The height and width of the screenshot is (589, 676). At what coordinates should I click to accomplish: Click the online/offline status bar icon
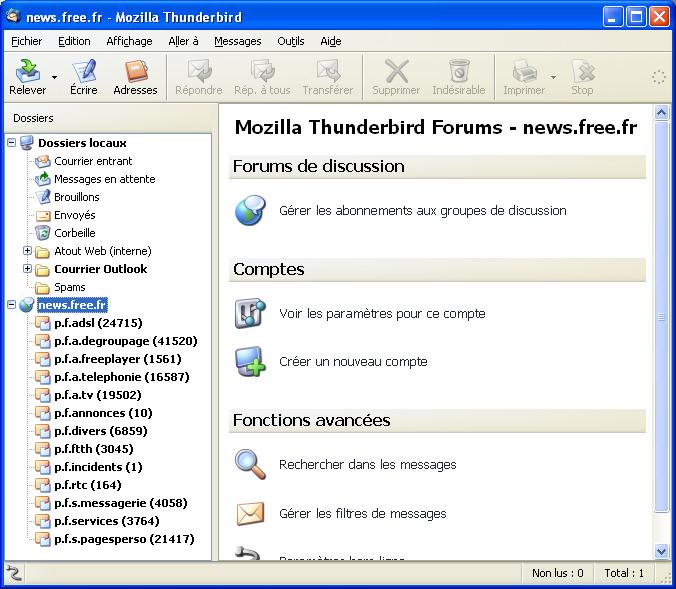pyautogui.click(x=14, y=573)
